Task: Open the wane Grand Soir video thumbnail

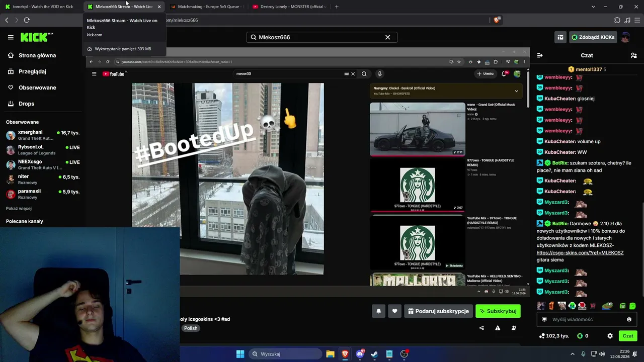Action: click(x=418, y=129)
